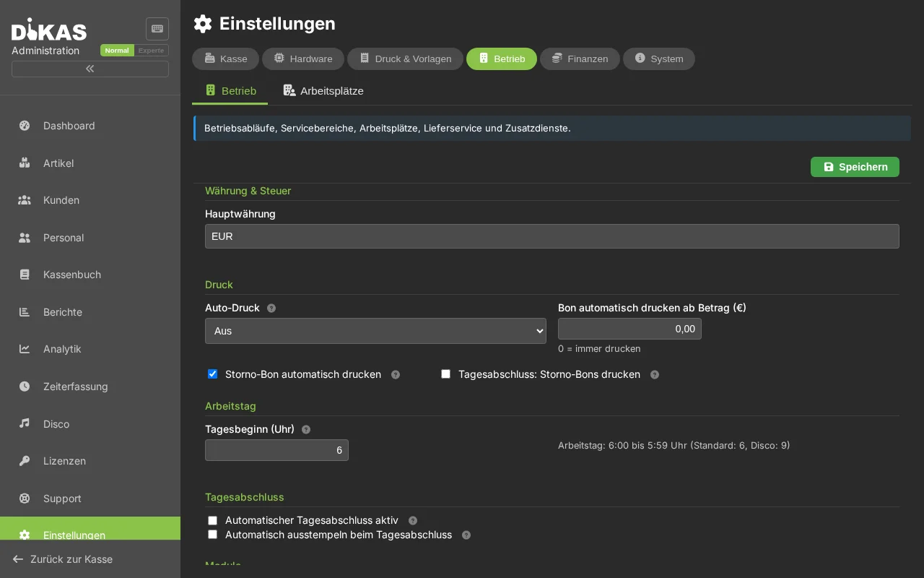
Task: Show help for Tagesabschluss Storno-Bons
Action: pyautogui.click(x=655, y=374)
